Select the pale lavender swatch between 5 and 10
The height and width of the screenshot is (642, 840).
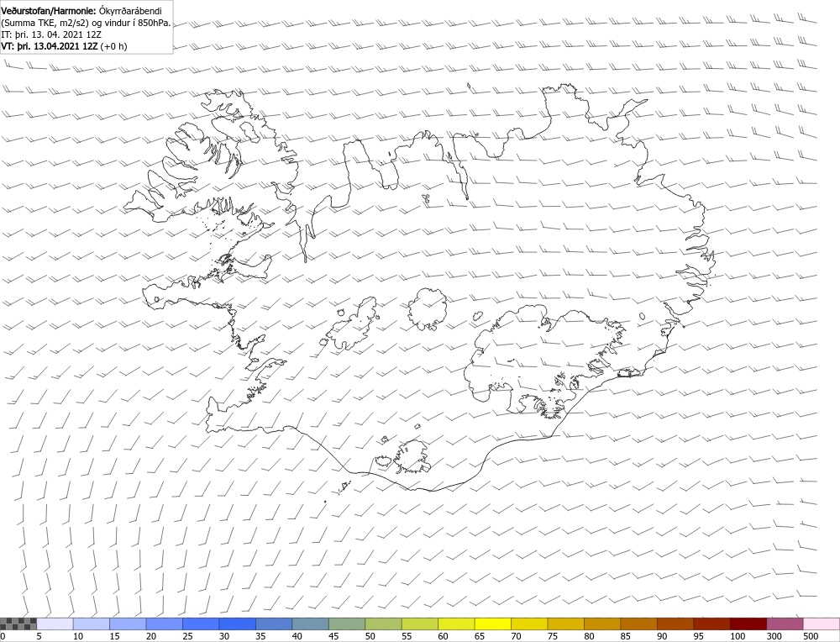pyautogui.click(x=55, y=624)
